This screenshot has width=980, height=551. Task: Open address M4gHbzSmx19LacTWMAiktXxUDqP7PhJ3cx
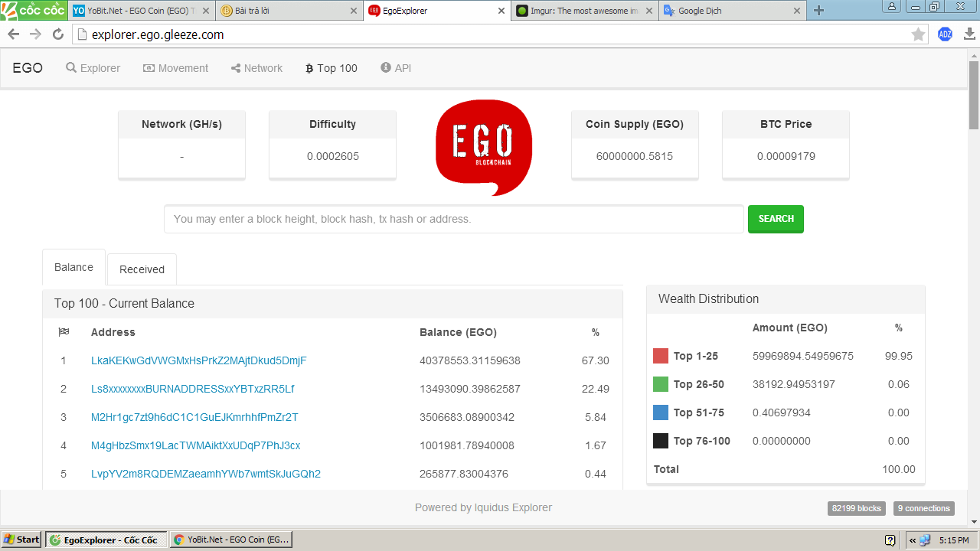(x=195, y=445)
